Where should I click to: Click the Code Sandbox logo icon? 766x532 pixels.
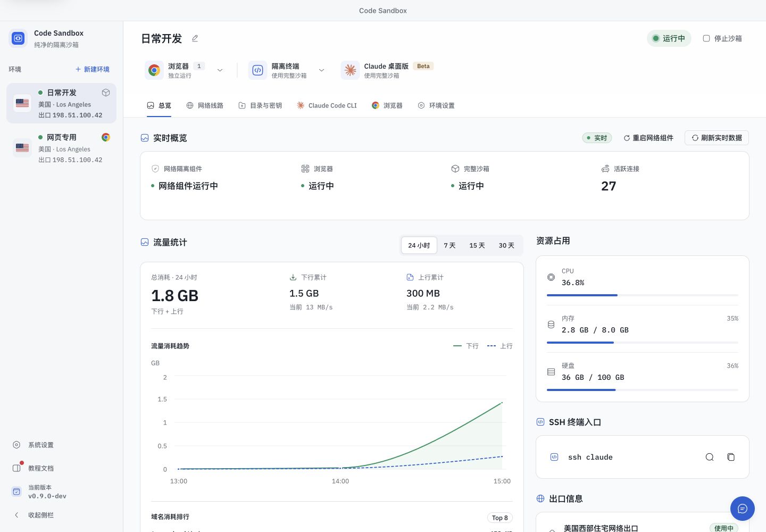18,38
